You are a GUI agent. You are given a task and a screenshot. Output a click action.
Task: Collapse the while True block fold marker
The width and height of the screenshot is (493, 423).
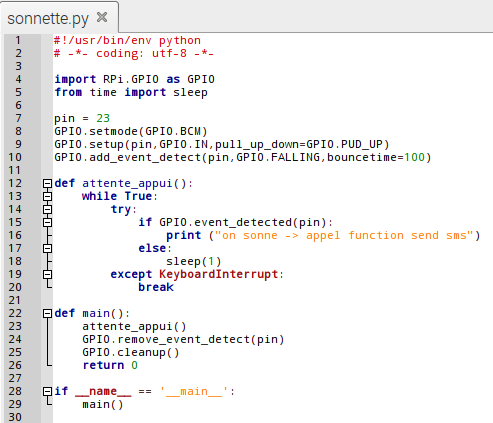47,196
